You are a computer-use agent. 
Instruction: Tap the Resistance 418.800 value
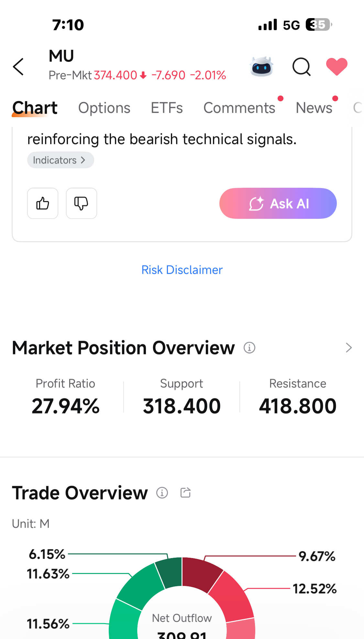[298, 406]
